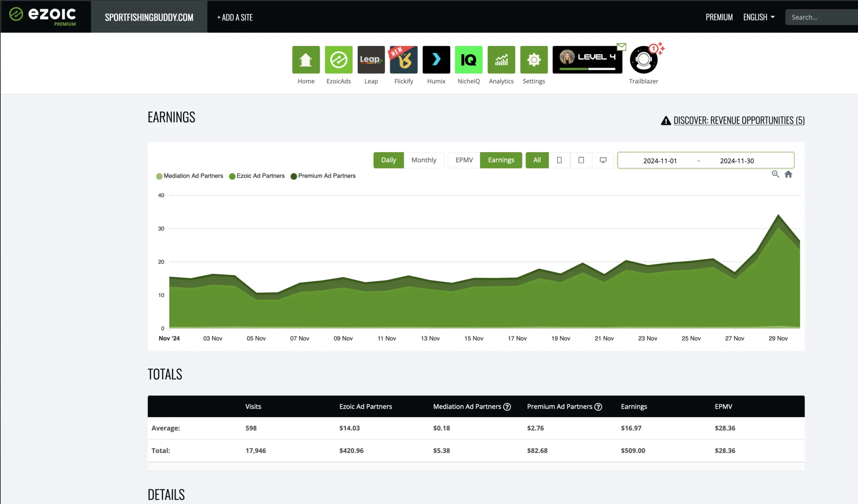Click average visits value 598
858x504 pixels.
coord(251,428)
